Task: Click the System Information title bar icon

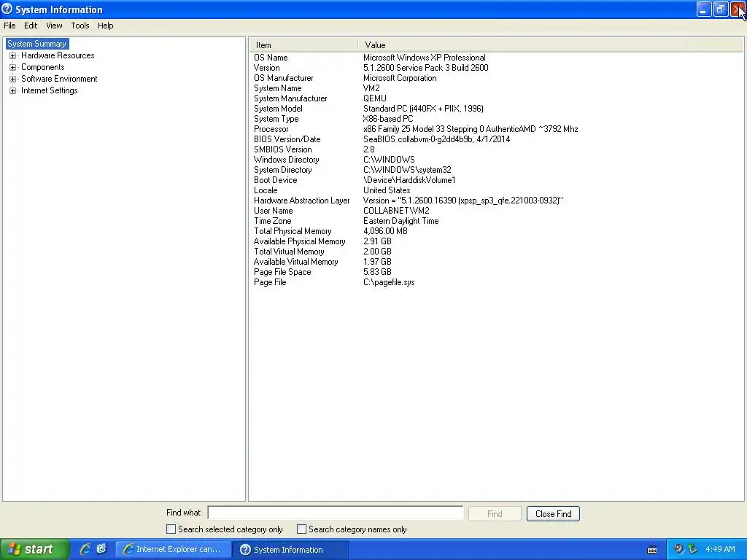Action: click(7, 9)
